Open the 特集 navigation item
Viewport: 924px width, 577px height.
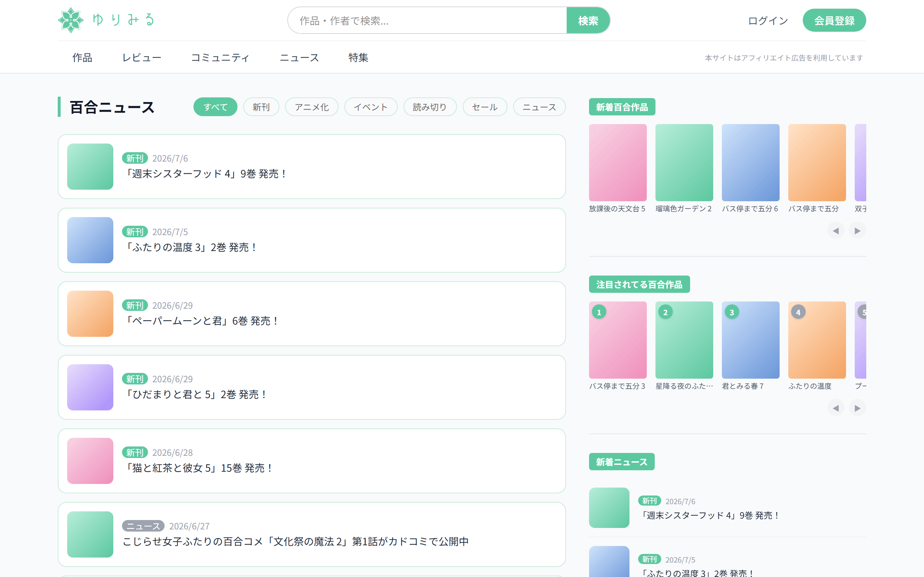[x=358, y=58]
